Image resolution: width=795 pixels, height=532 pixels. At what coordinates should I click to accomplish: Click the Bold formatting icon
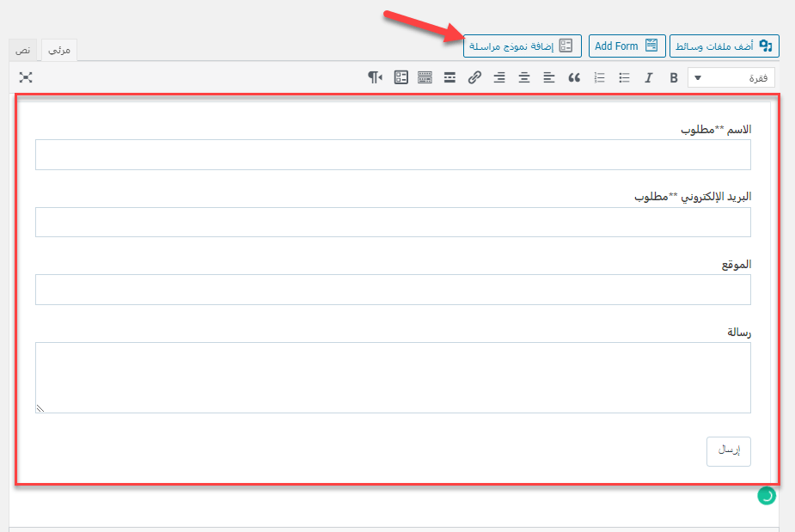tap(673, 77)
